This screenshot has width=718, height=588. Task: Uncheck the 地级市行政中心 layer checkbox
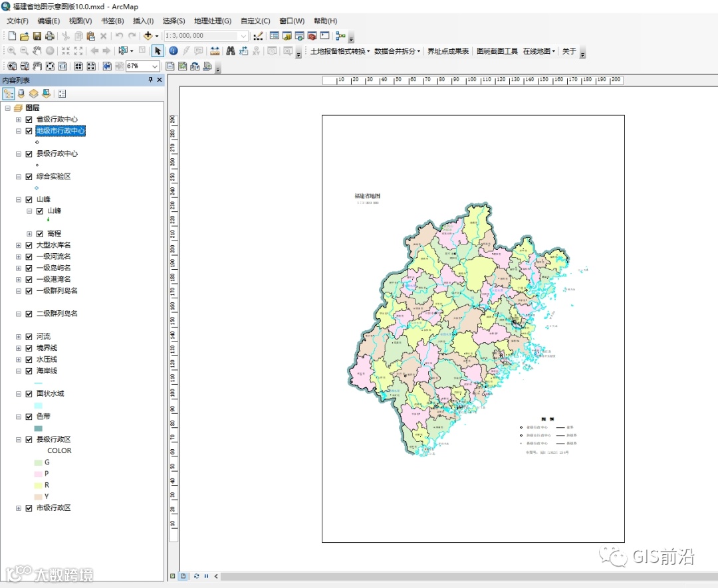[x=29, y=131]
